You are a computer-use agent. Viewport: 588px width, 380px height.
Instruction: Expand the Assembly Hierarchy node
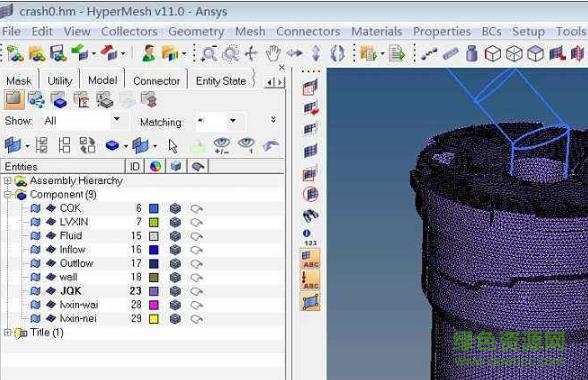point(7,181)
